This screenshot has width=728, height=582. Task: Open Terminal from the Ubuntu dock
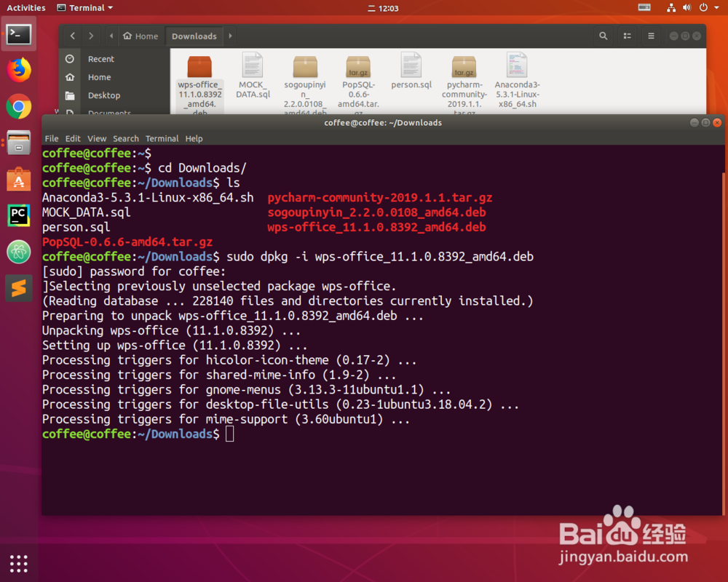(x=19, y=34)
